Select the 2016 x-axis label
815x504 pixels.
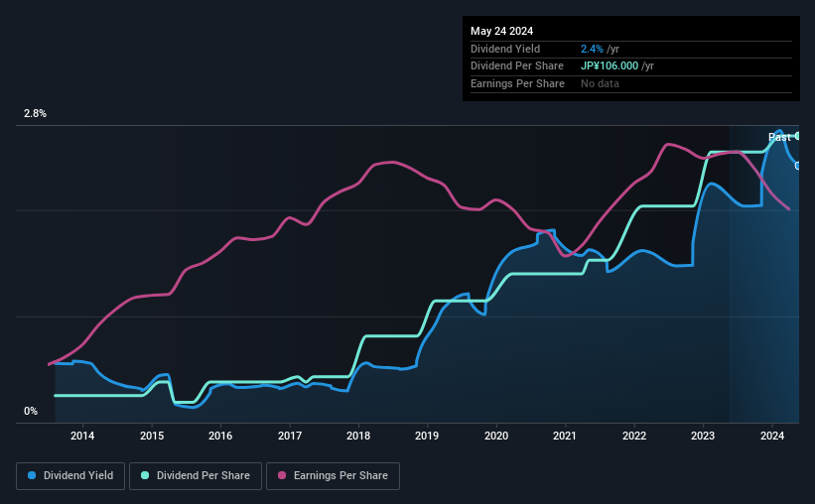[x=220, y=436]
